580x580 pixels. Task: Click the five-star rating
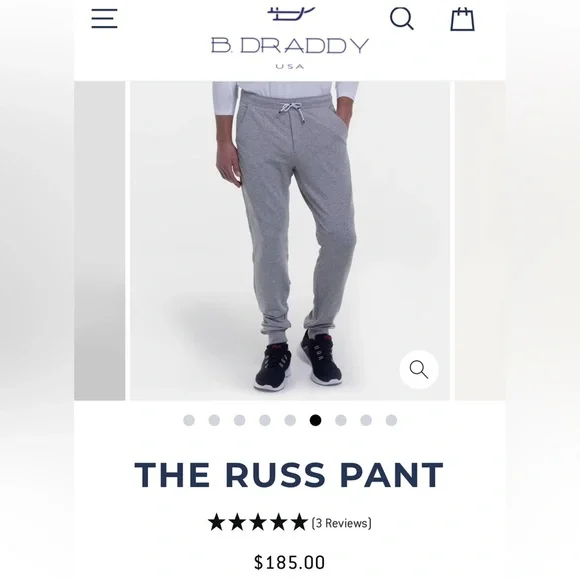(258, 522)
